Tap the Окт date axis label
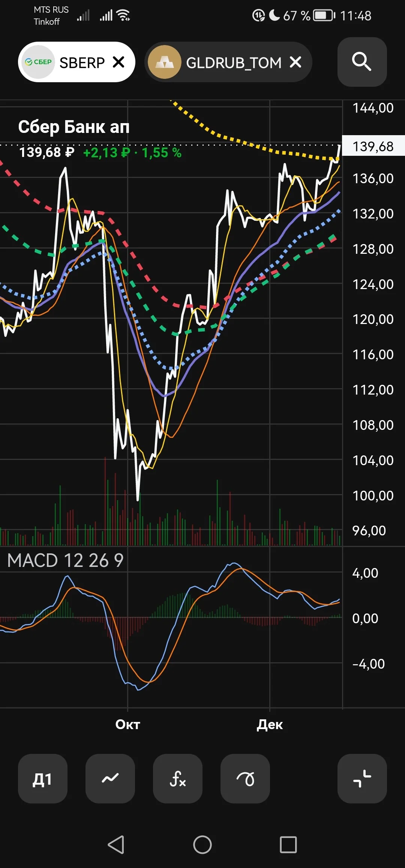 pyautogui.click(x=127, y=724)
